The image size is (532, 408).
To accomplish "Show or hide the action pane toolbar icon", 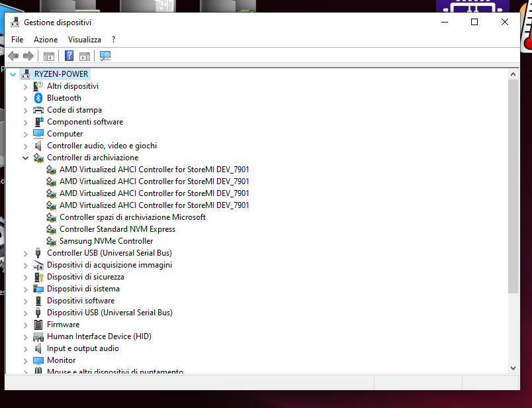I will pyautogui.click(x=85, y=56).
